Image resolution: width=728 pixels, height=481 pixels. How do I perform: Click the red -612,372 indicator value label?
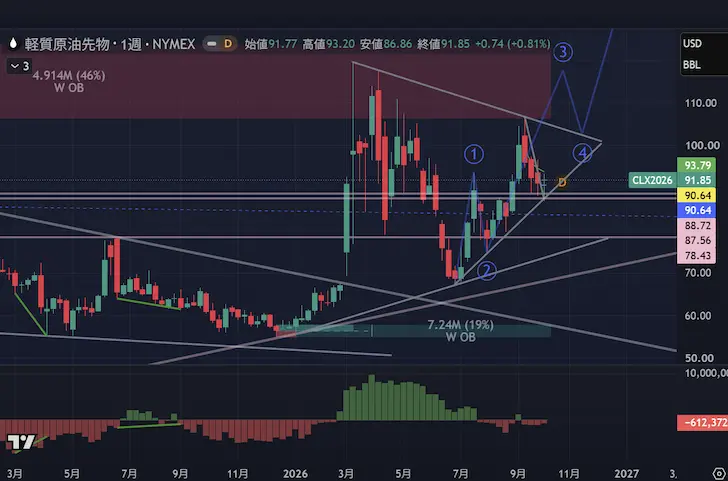coord(702,423)
